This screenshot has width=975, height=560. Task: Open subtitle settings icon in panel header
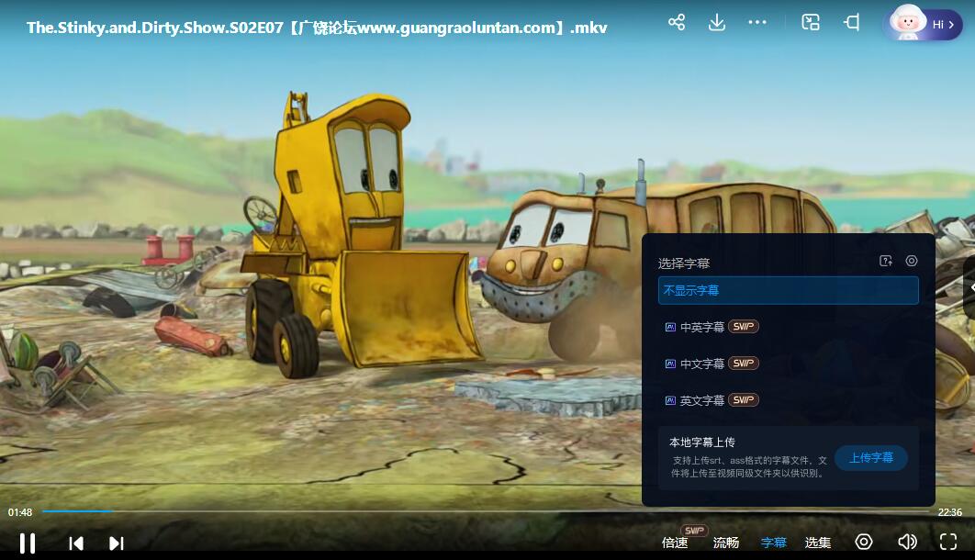pyautogui.click(x=912, y=261)
